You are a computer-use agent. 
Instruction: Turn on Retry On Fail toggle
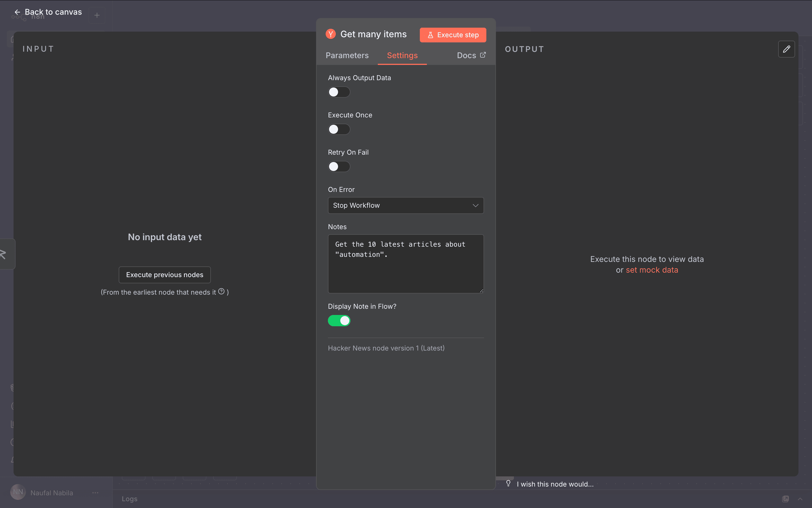[339, 167]
